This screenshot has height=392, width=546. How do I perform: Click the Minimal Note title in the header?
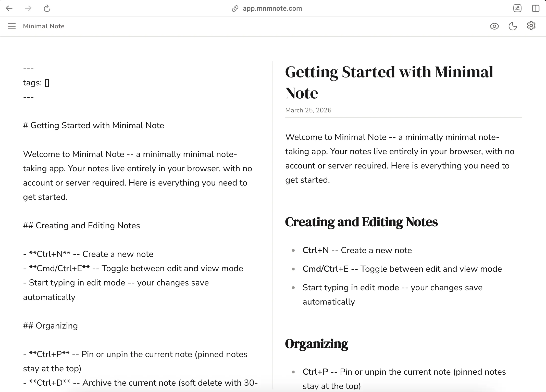(x=43, y=26)
